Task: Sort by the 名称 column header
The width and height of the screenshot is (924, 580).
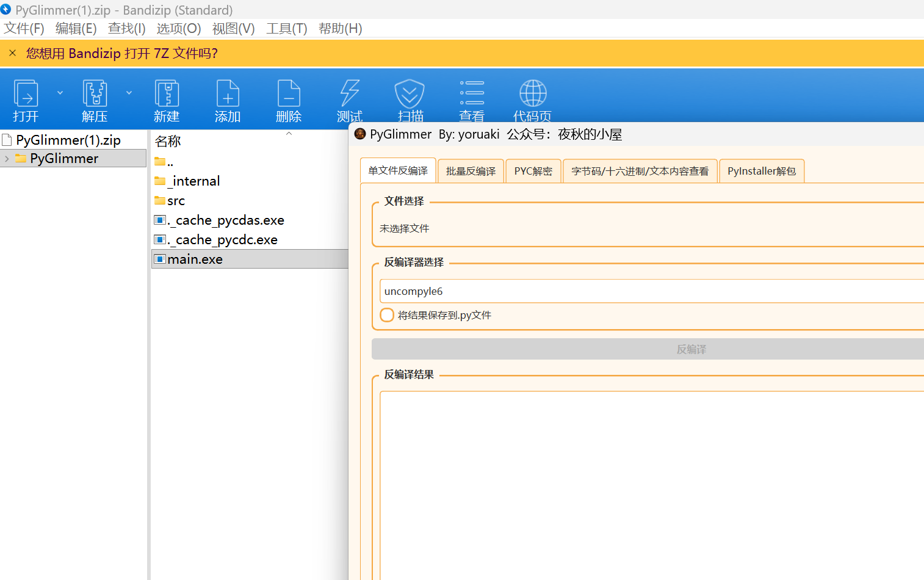Action: coord(168,141)
